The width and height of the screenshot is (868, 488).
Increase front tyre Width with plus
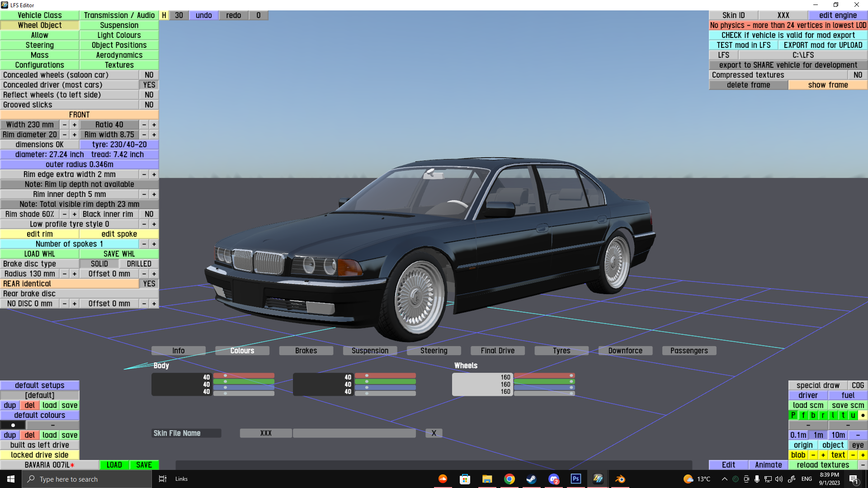(75, 125)
